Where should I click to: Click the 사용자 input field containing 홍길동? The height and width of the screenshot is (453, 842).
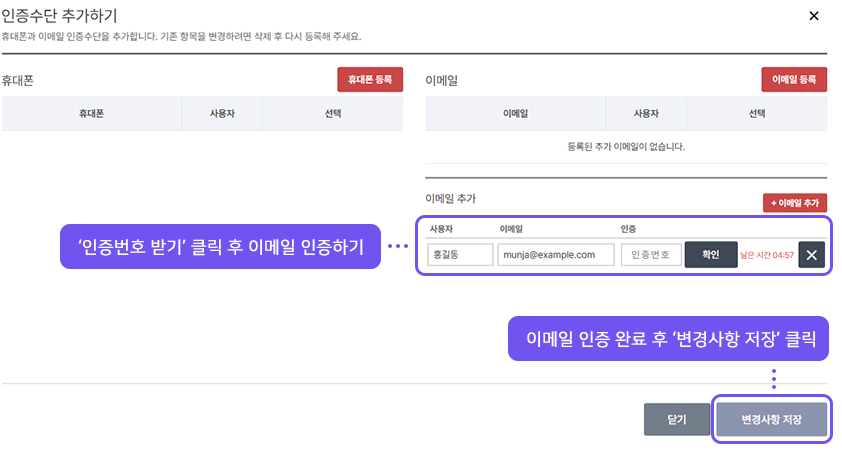pyautogui.click(x=460, y=254)
